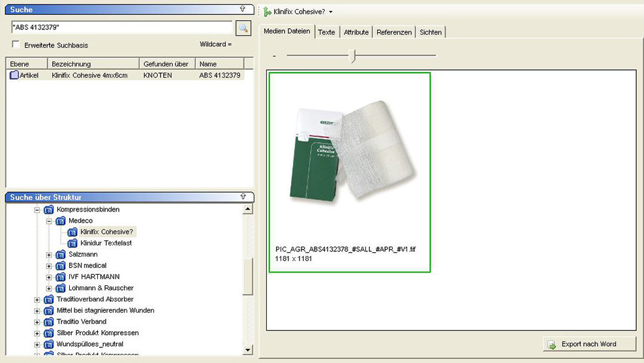Select the Klinifix Cohesive bandage thumbnail
The image size is (644, 363).
(x=350, y=172)
